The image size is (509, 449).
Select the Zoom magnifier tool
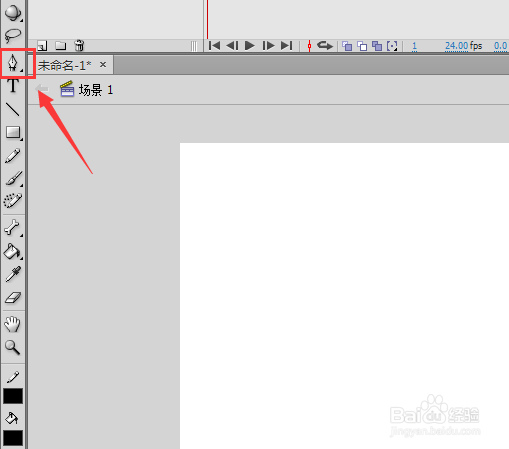(13, 347)
